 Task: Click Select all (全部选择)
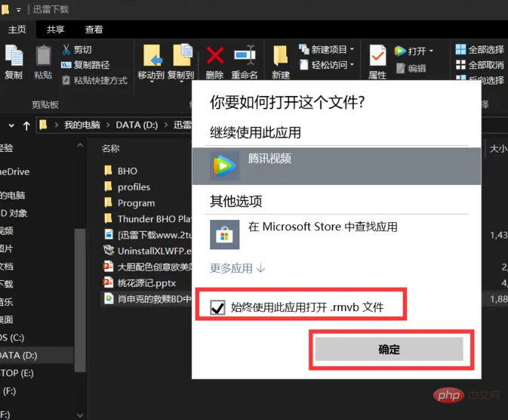click(479, 50)
